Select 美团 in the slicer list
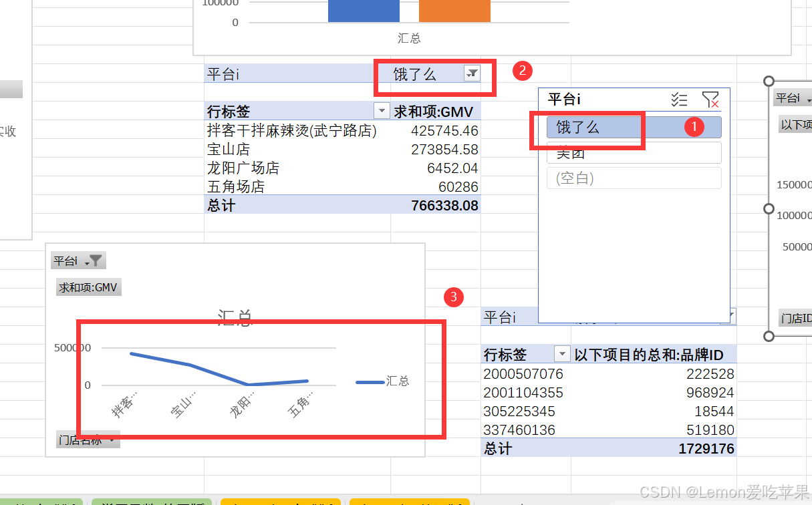Viewport: 812px width, 505px height. point(634,152)
